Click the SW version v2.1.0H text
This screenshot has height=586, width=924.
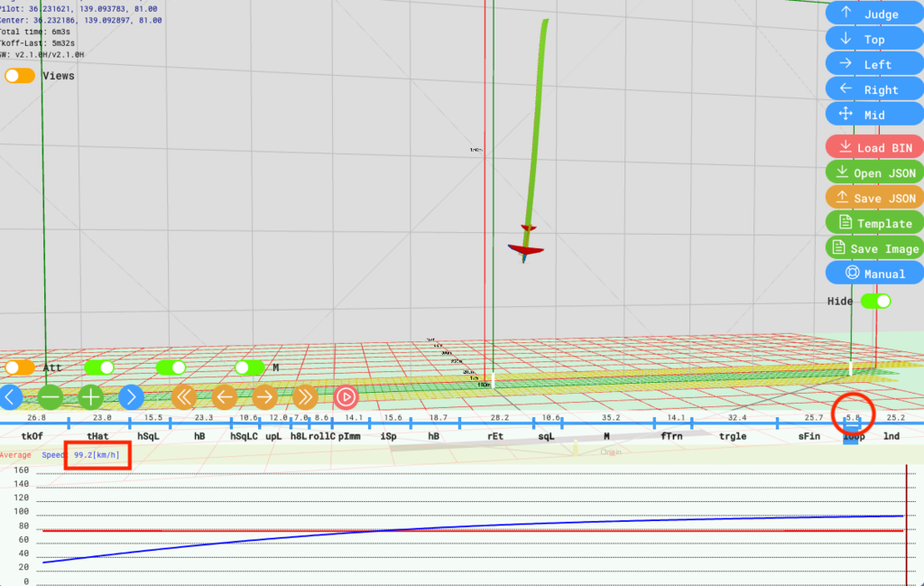tap(42, 54)
